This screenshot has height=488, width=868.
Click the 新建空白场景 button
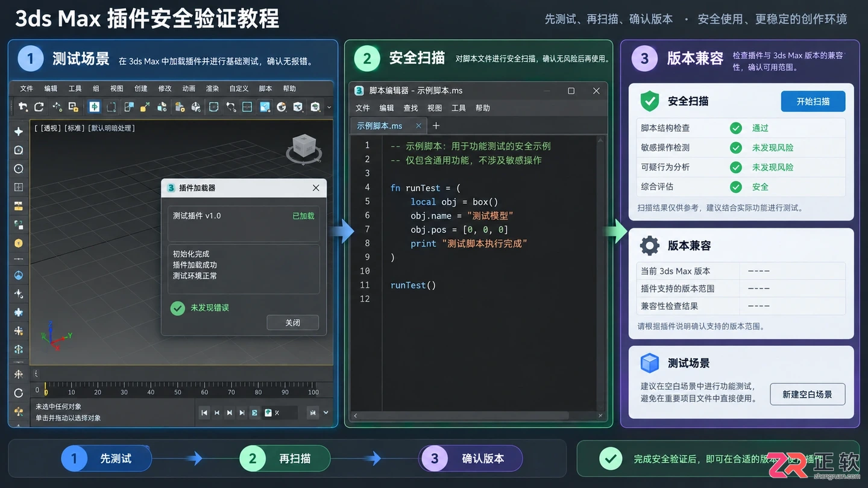click(808, 394)
